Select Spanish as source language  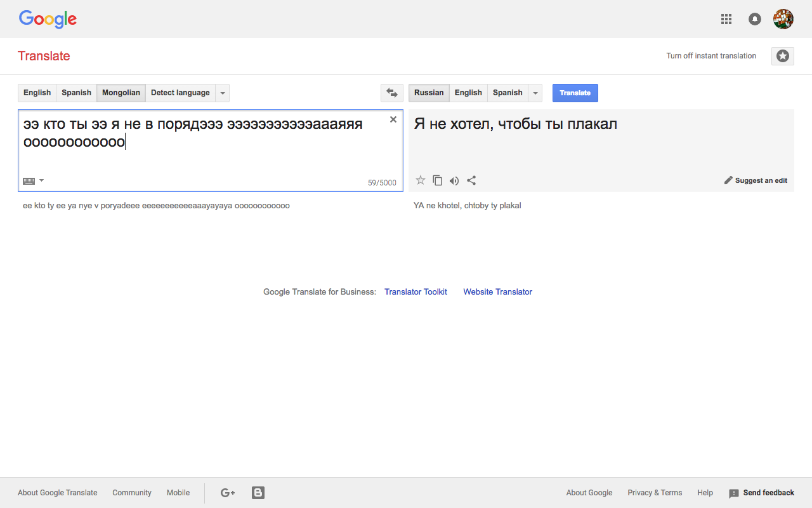[77, 93]
